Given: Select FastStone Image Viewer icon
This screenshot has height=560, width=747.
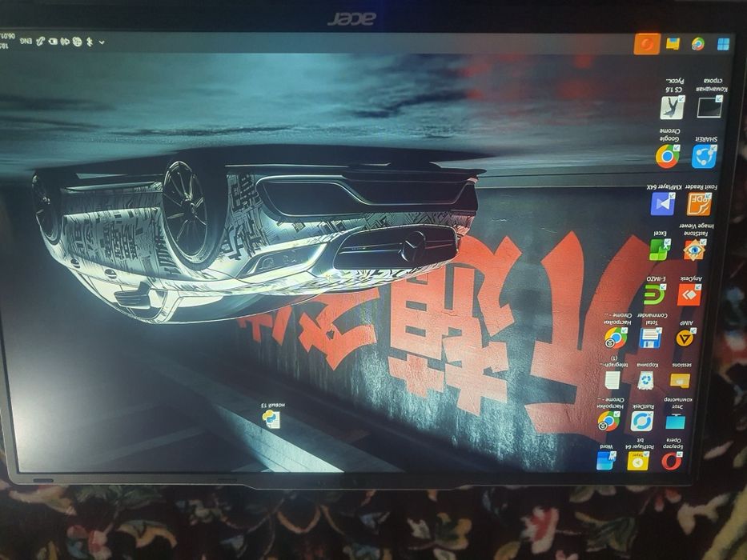Looking at the screenshot, I should tap(694, 250).
